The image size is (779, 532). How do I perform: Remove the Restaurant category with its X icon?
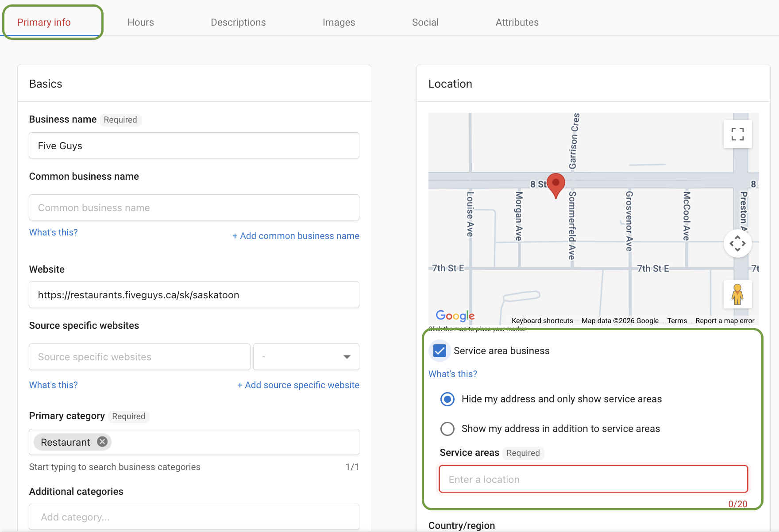click(x=102, y=441)
